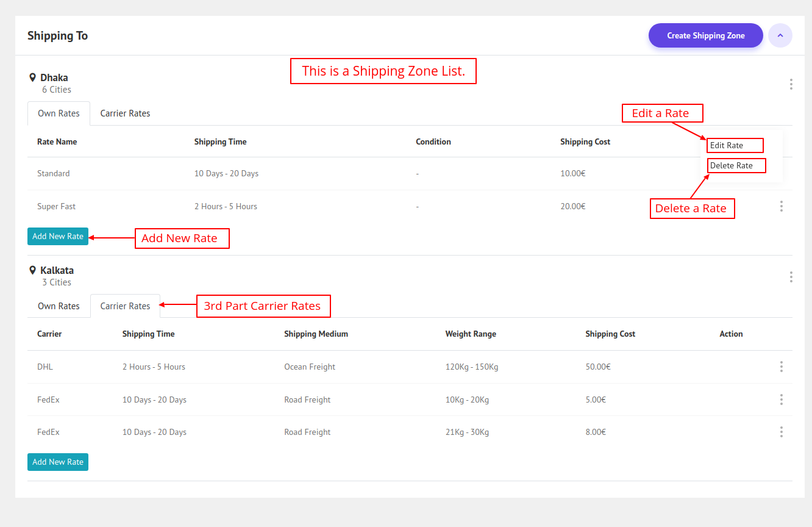
Task: Open actions menu for the DHL carrier row
Action: tap(781, 367)
